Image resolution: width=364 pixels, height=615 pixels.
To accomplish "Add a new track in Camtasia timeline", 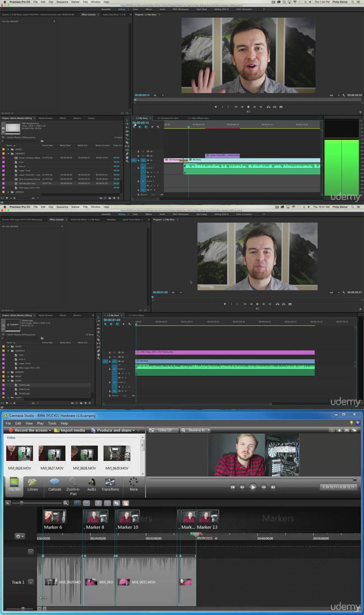I will pyautogui.click(x=30, y=552).
